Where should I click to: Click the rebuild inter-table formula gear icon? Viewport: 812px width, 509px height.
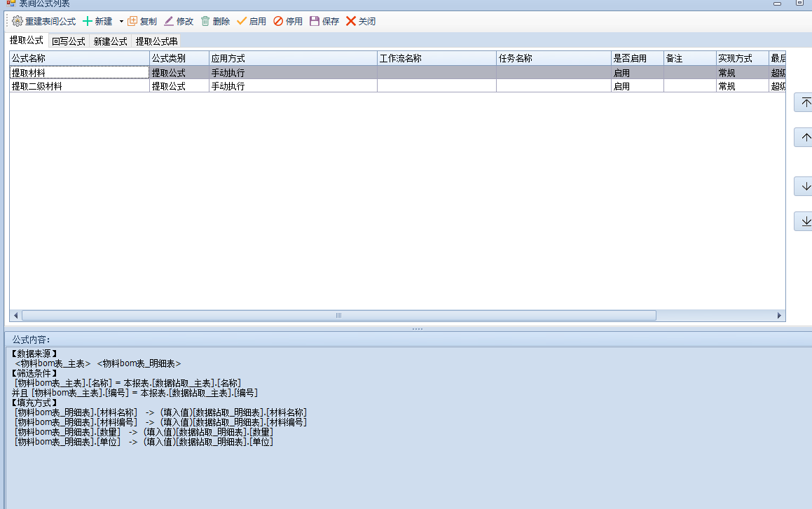[x=18, y=22]
